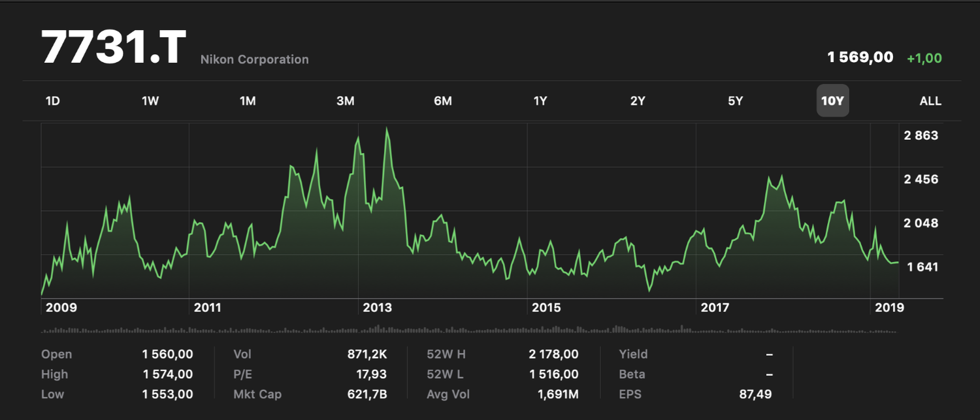This screenshot has height=420, width=980.
Task: Click the current price 1 569,00
Action: tap(860, 57)
